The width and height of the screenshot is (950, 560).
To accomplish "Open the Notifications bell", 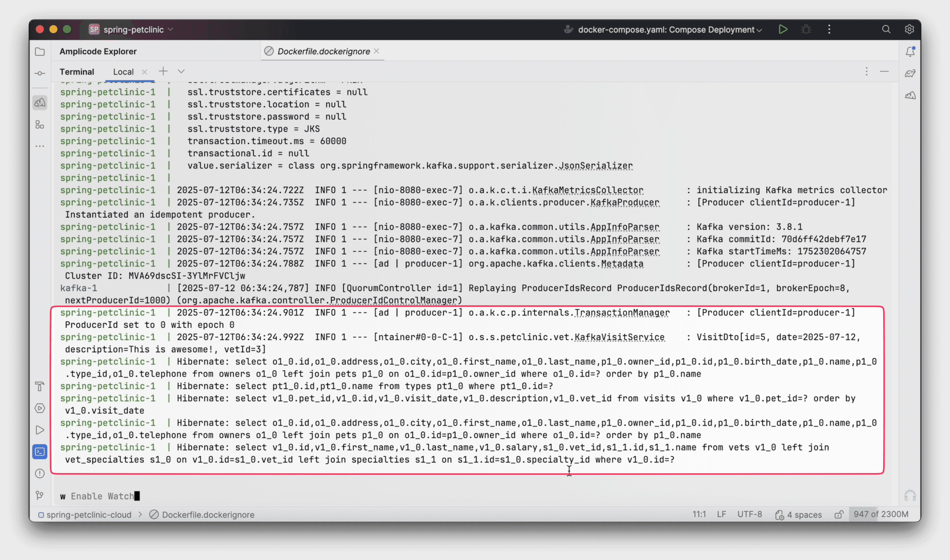I will 910,51.
